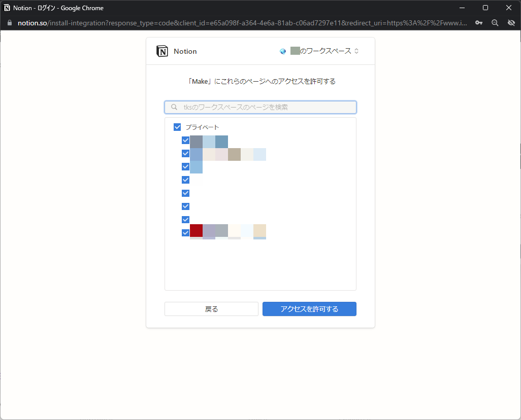Screen dimensions: 521x420
Task: Toggle the third page checkbox under プライベート
Action: (185, 167)
